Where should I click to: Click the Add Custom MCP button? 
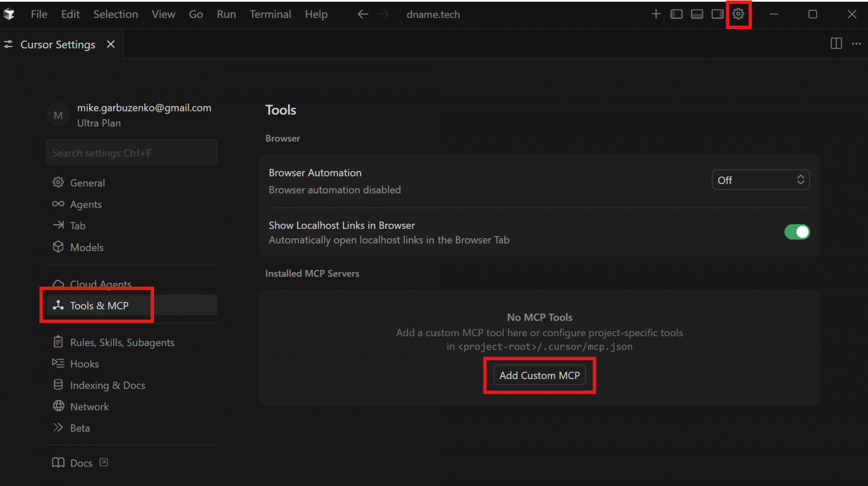[539, 376]
